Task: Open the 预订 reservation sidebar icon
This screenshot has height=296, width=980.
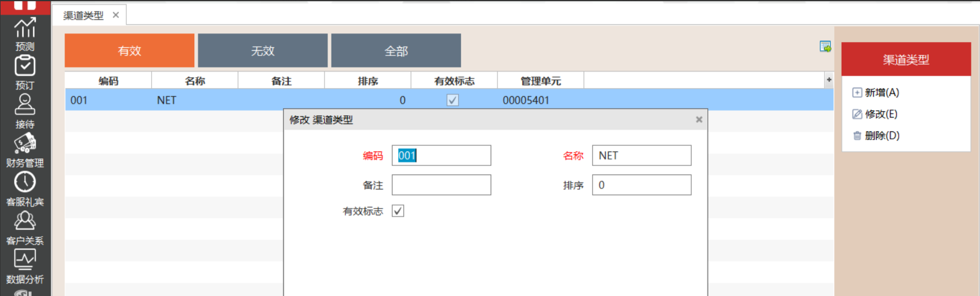Action: [25, 67]
